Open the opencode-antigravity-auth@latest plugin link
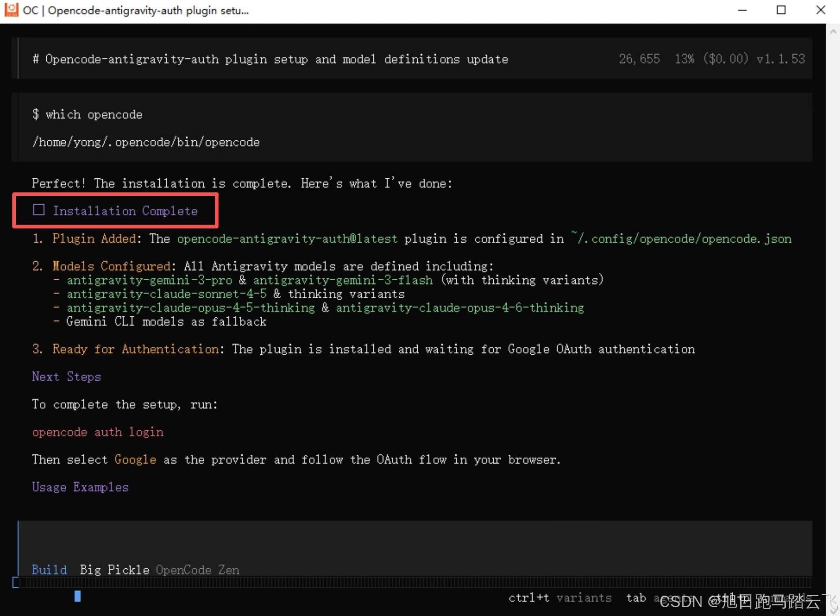Image resolution: width=840 pixels, height=616 pixels. [x=287, y=239]
